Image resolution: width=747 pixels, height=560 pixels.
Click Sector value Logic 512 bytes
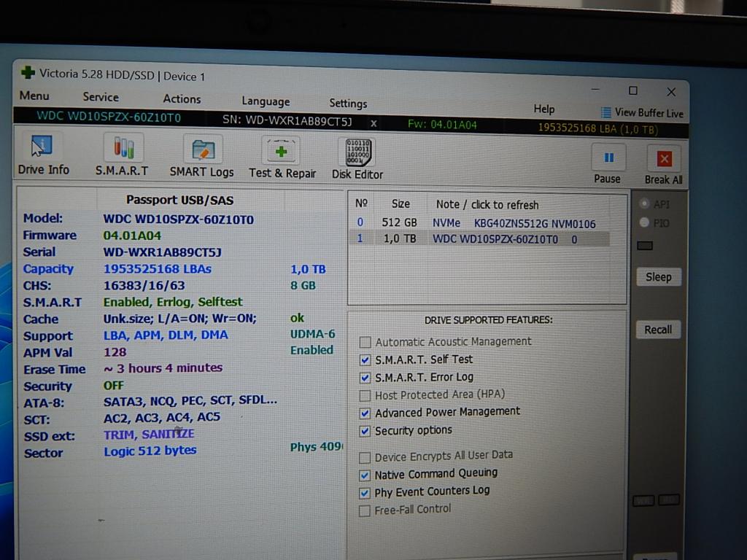[150, 451]
